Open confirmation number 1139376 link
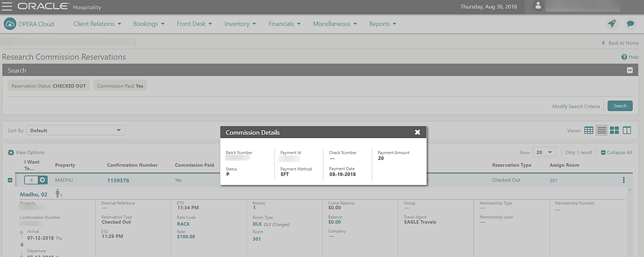This screenshot has width=644, height=257. pos(118,181)
